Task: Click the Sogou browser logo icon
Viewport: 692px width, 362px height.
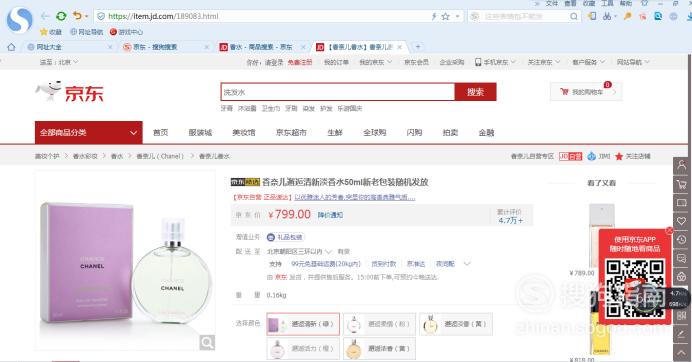Action: click(19, 19)
